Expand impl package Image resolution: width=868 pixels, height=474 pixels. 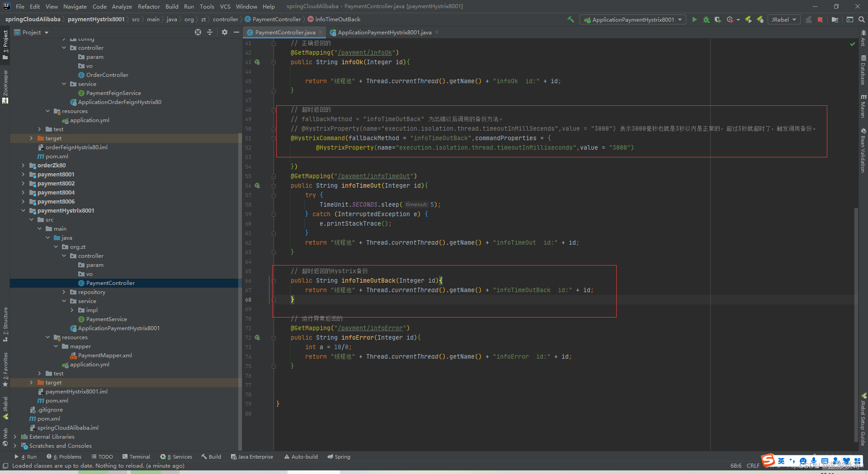(72, 310)
